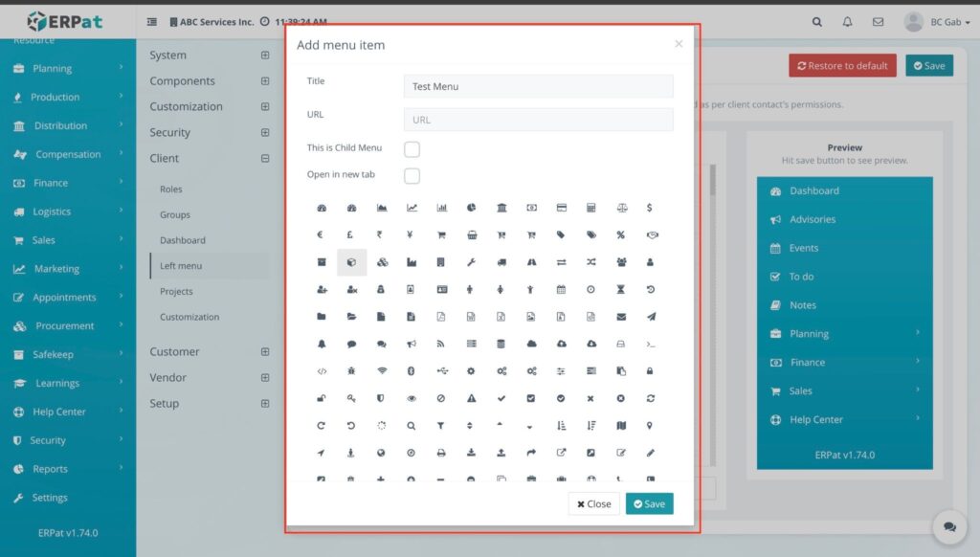Image resolution: width=980 pixels, height=557 pixels.
Task: Pick the calculator icon
Action: [591, 208]
